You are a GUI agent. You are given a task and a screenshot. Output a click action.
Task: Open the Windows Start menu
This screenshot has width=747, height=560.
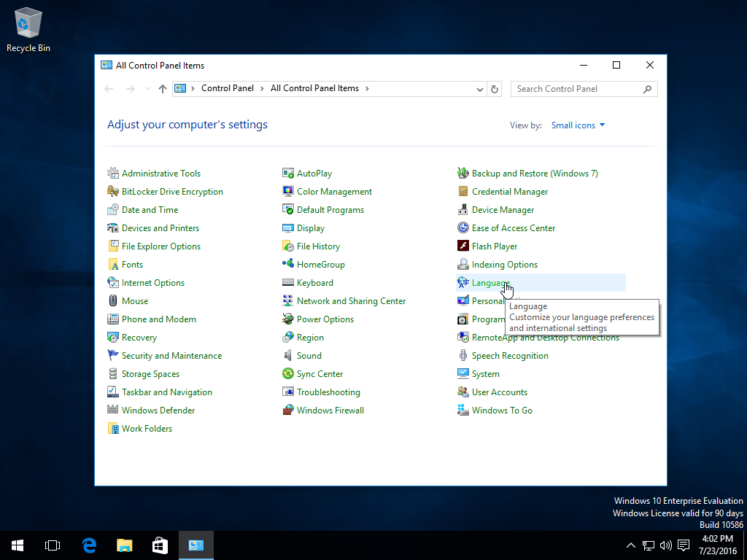[x=18, y=545]
